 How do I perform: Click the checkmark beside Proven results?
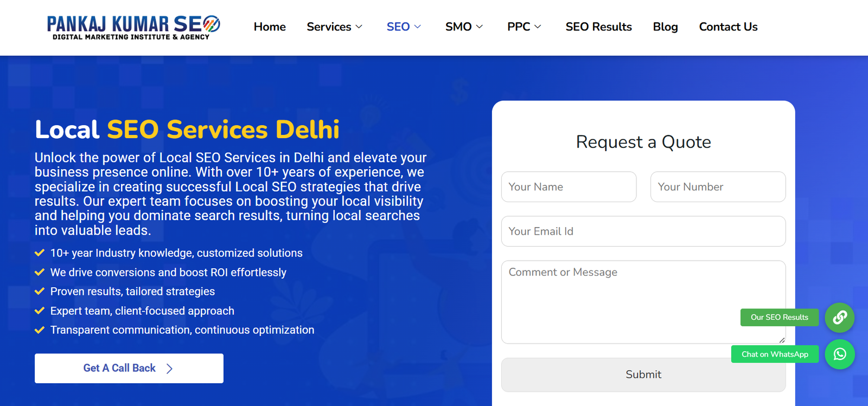click(40, 292)
